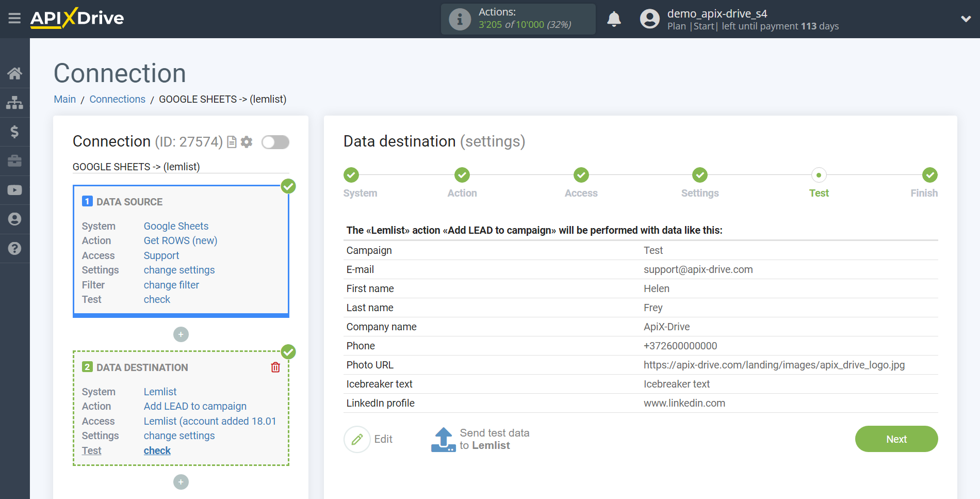Select the First name value Helen
Image resolution: width=980 pixels, height=499 pixels.
[657, 288]
